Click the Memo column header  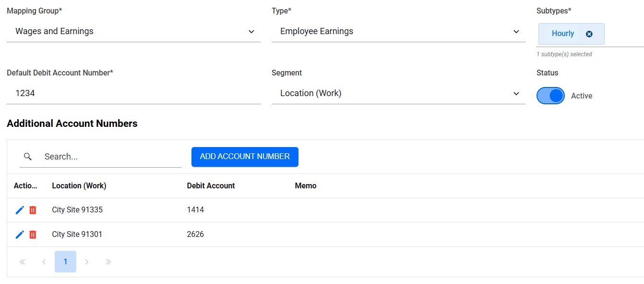pyautogui.click(x=306, y=185)
